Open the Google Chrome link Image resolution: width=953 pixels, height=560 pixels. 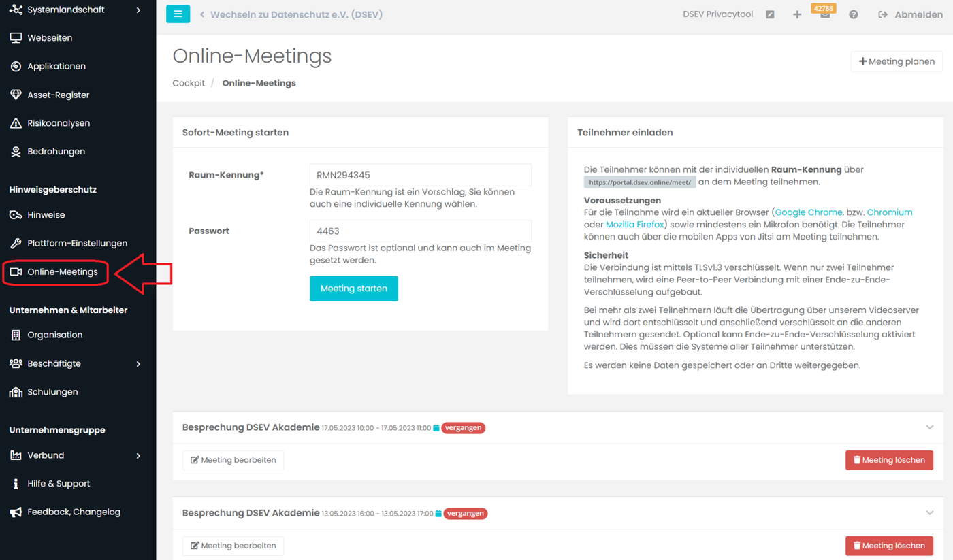coord(809,212)
